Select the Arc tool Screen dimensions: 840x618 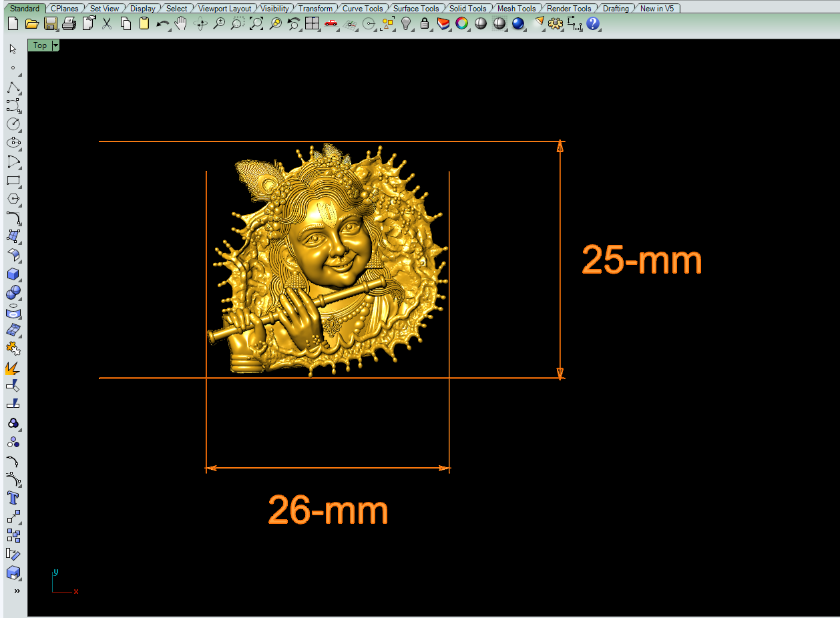pyautogui.click(x=13, y=162)
